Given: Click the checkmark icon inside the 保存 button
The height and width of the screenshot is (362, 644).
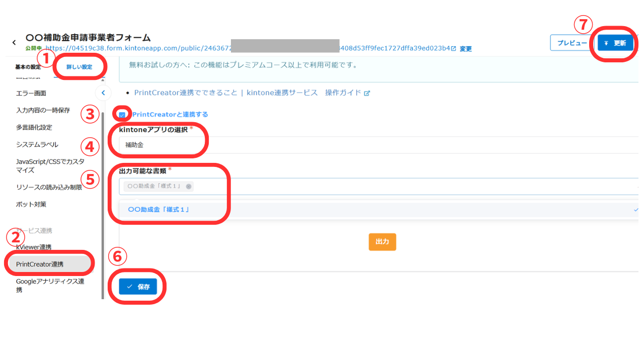Looking at the screenshot, I should coord(130,286).
